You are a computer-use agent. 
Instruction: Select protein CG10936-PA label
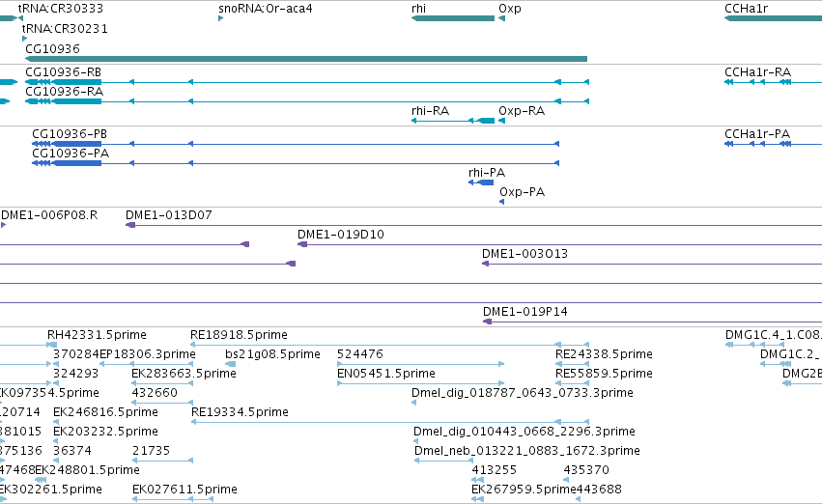71,153
